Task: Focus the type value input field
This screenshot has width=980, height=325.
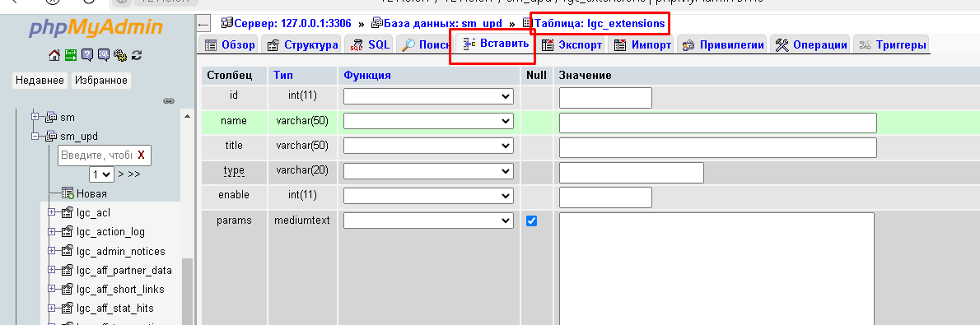Action: [632, 173]
